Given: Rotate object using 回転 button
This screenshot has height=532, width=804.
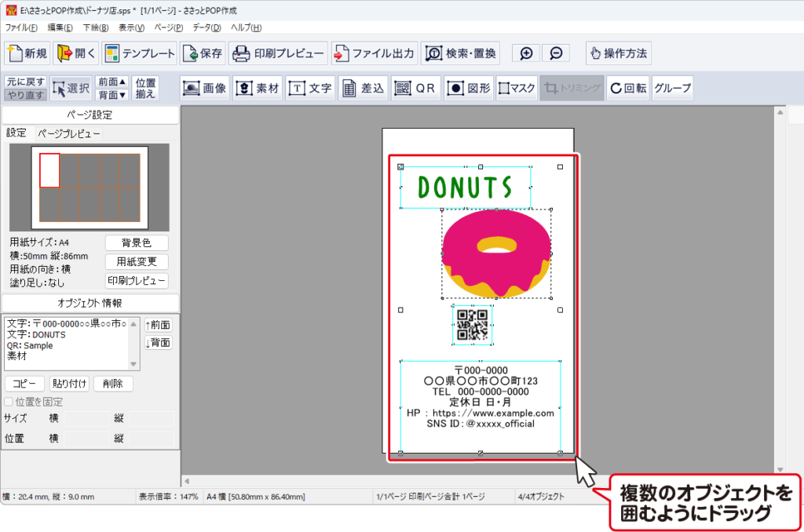Looking at the screenshot, I should (627, 89).
